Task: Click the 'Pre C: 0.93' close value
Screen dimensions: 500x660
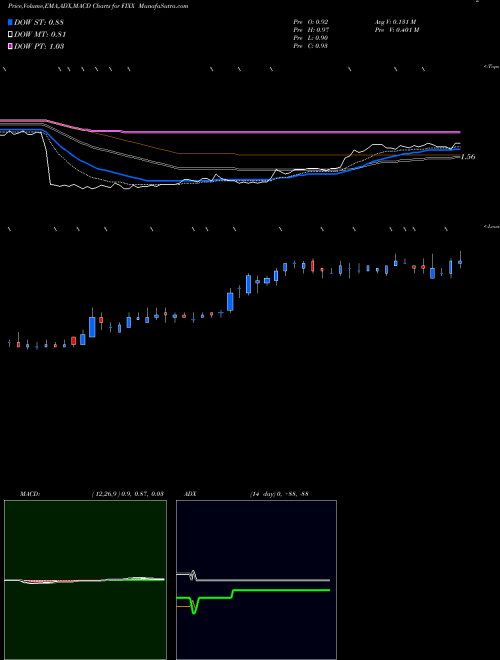Action: 311,46
